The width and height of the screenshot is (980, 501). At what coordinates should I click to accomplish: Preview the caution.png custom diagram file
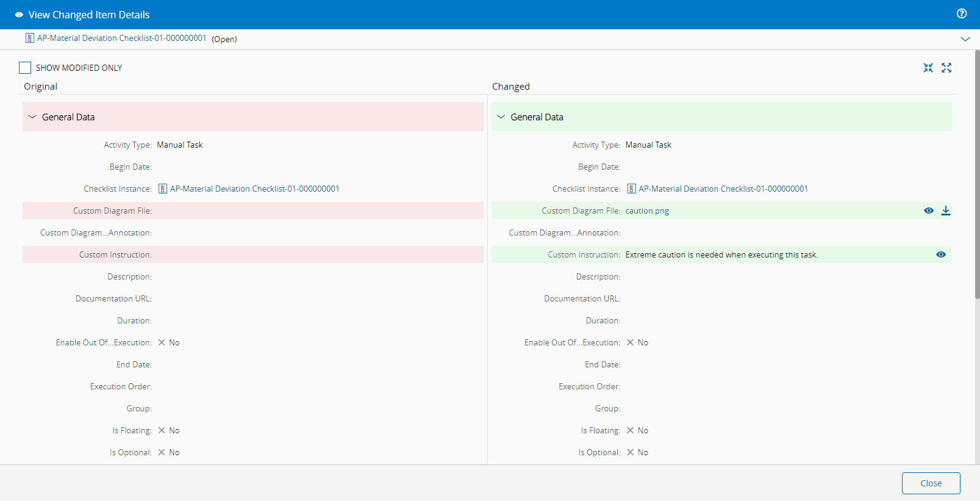[x=929, y=211]
